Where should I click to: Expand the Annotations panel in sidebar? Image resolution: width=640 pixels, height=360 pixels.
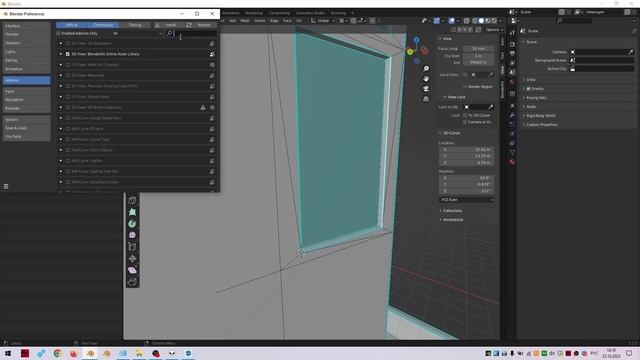(x=453, y=220)
